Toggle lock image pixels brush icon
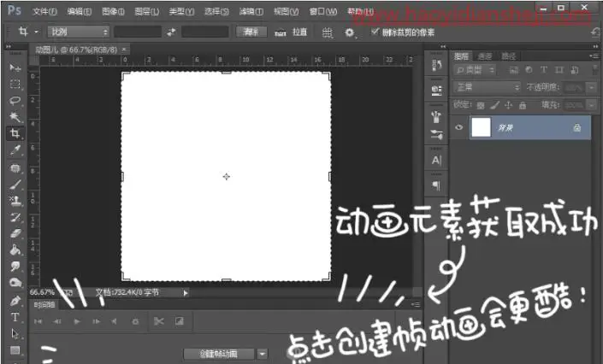603x364 pixels. [x=495, y=105]
